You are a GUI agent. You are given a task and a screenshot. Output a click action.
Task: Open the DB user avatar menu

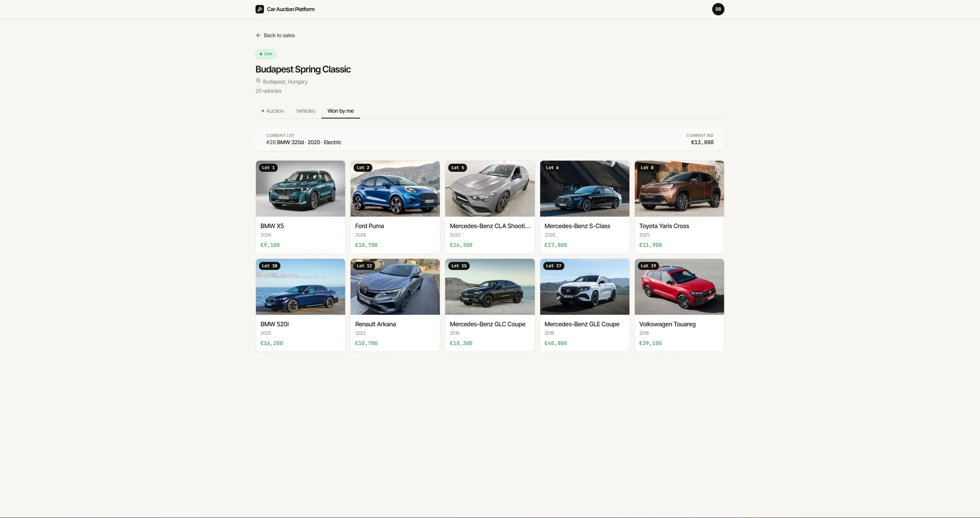(x=718, y=9)
